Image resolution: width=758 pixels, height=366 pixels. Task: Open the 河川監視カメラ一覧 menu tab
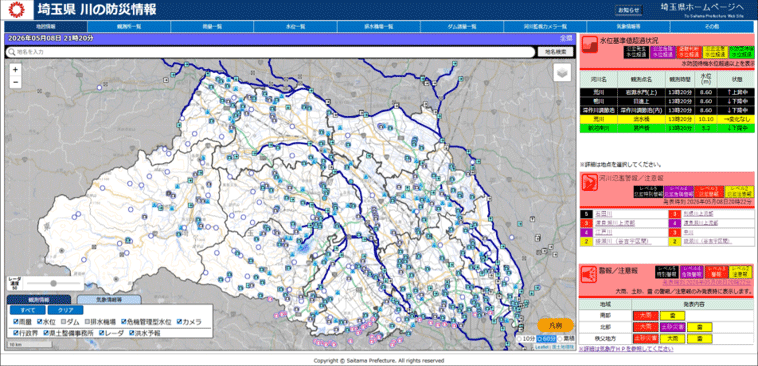pyautogui.click(x=545, y=27)
